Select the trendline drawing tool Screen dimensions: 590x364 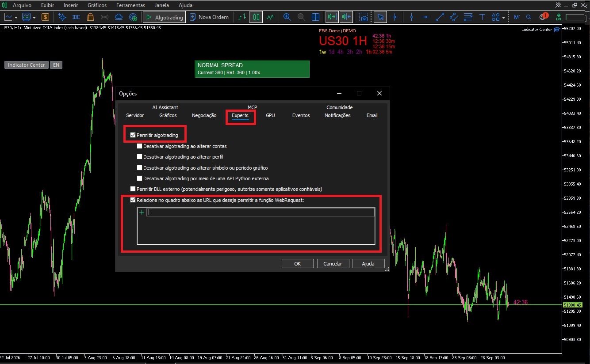point(440,17)
